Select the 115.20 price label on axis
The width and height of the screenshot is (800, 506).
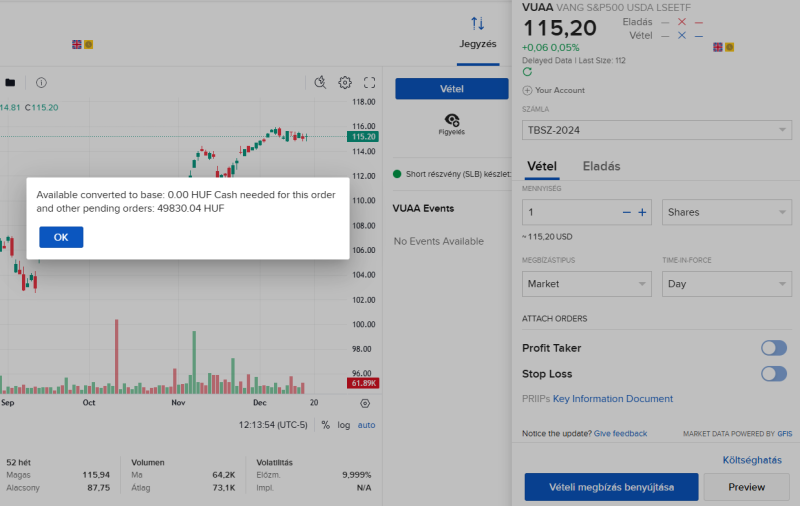pyautogui.click(x=363, y=137)
